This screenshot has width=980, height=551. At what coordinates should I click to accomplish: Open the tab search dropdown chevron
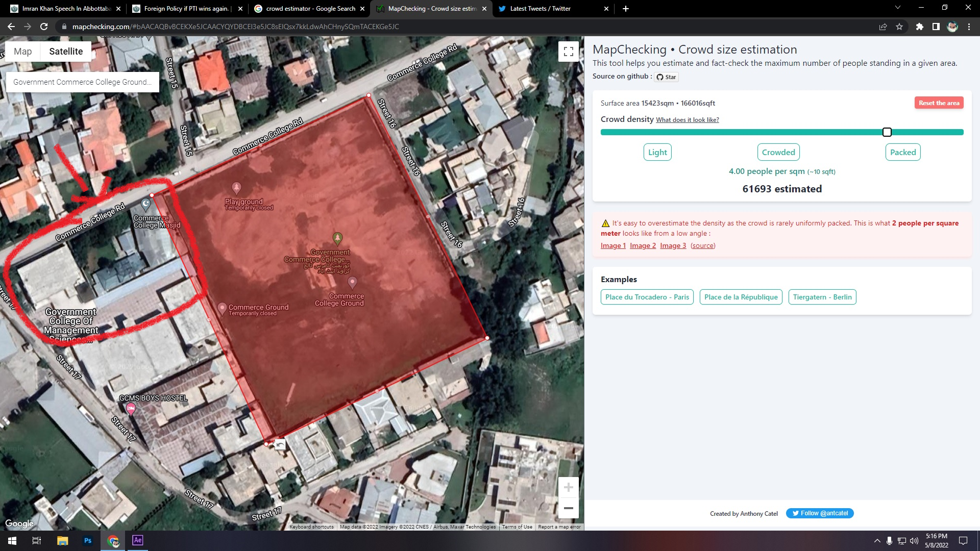[898, 8]
